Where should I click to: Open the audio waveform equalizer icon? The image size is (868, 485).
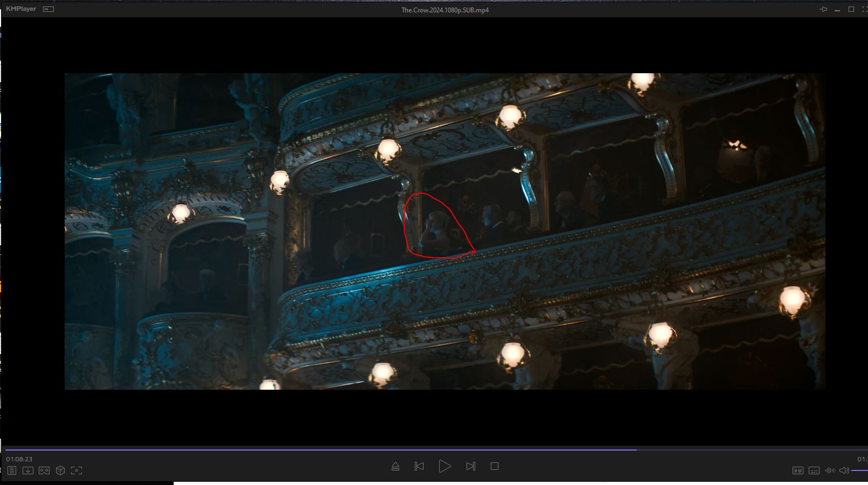[x=830, y=470]
